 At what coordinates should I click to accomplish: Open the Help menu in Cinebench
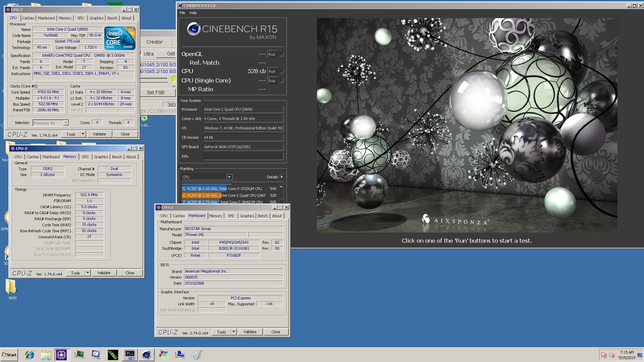tap(193, 13)
